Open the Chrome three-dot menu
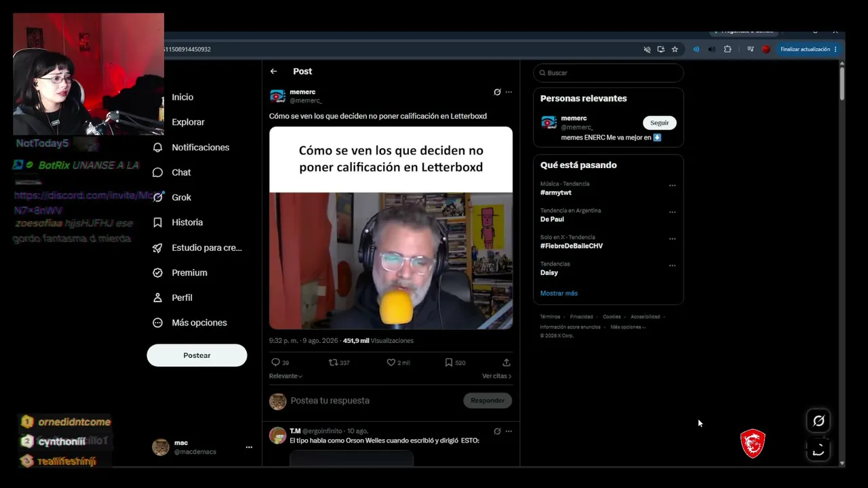Viewport: 868px width, 488px height. tap(835, 49)
